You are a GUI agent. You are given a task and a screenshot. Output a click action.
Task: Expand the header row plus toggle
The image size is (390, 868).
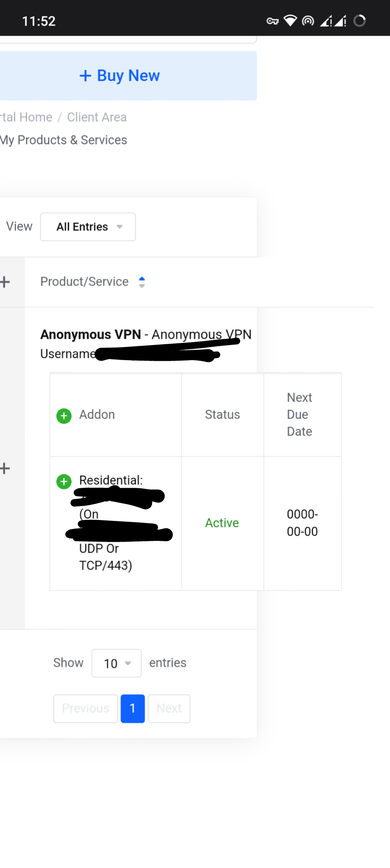click(x=5, y=282)
